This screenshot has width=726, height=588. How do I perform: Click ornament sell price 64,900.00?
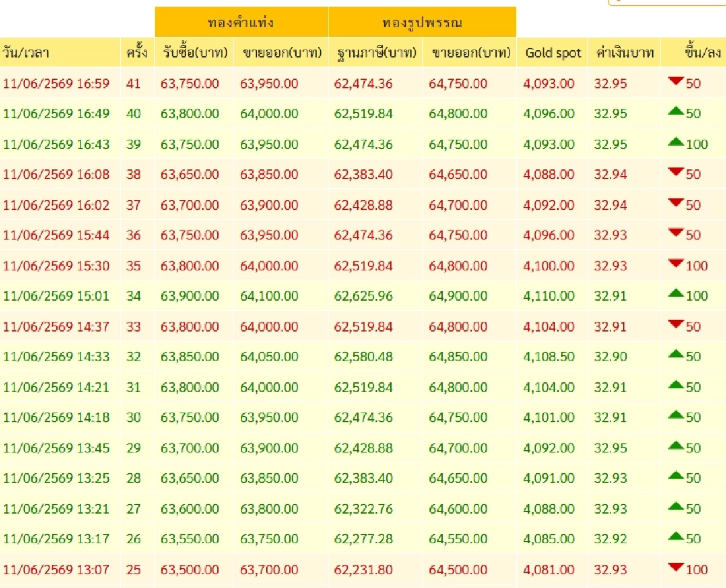tap(458, 296)
